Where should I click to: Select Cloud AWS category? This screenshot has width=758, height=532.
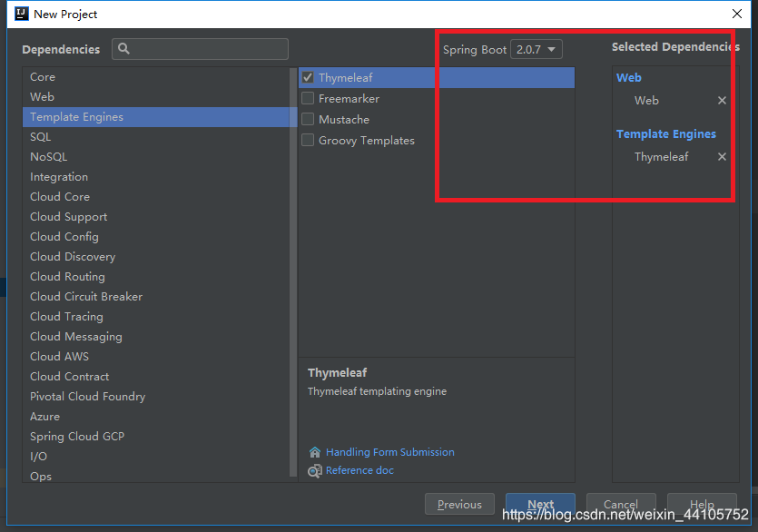coord(156,357)
